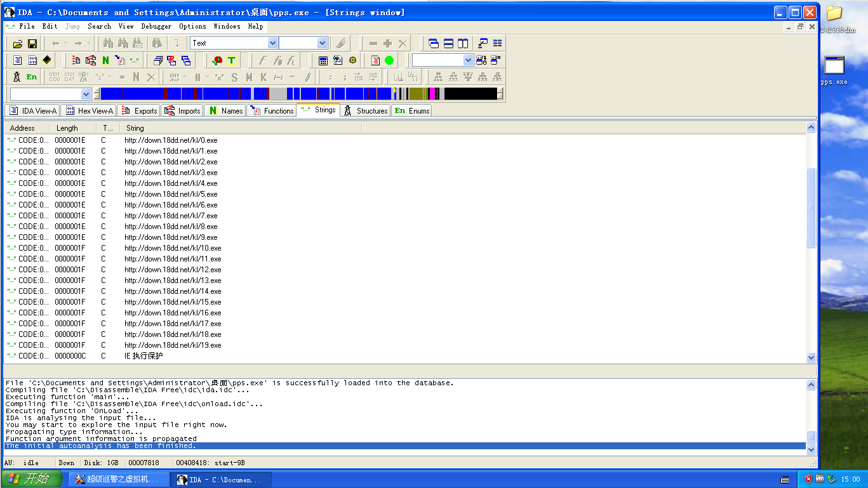
Task: Switch to the Structures tab
Action: click(x=365, y=110)
